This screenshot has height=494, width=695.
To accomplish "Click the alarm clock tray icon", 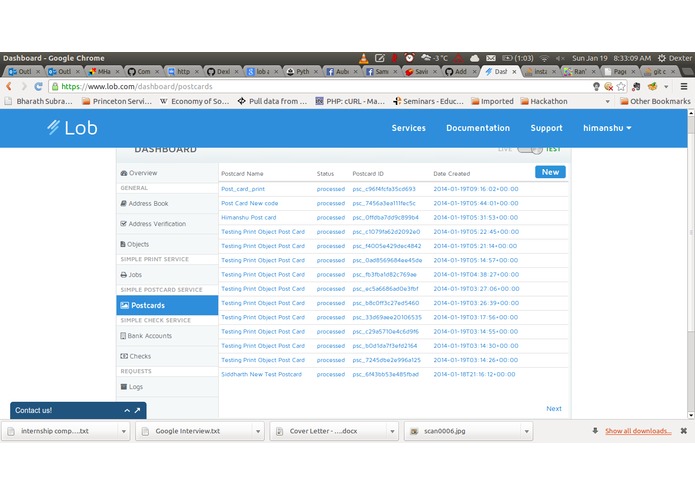I will (410, 58).
